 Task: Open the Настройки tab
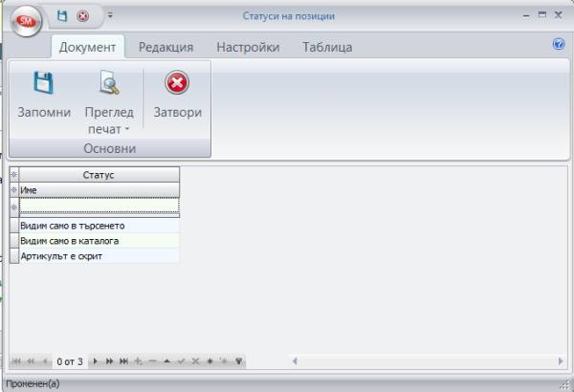coord(248,47)
